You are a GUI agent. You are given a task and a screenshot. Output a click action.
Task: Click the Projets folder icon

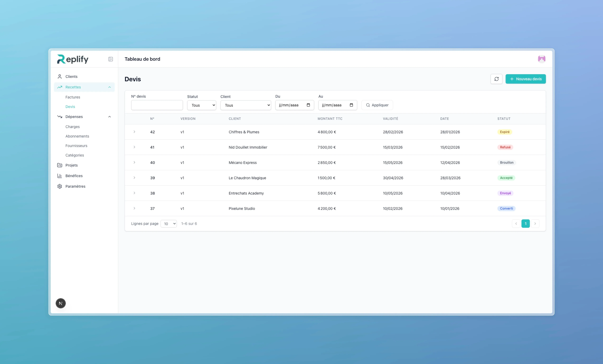click(59, 165)
